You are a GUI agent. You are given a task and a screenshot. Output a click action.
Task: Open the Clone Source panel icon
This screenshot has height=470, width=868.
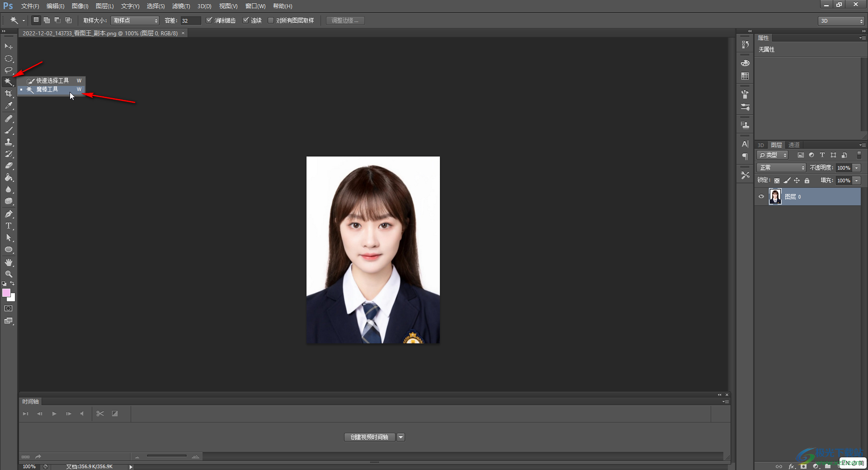tap(745, 125)
